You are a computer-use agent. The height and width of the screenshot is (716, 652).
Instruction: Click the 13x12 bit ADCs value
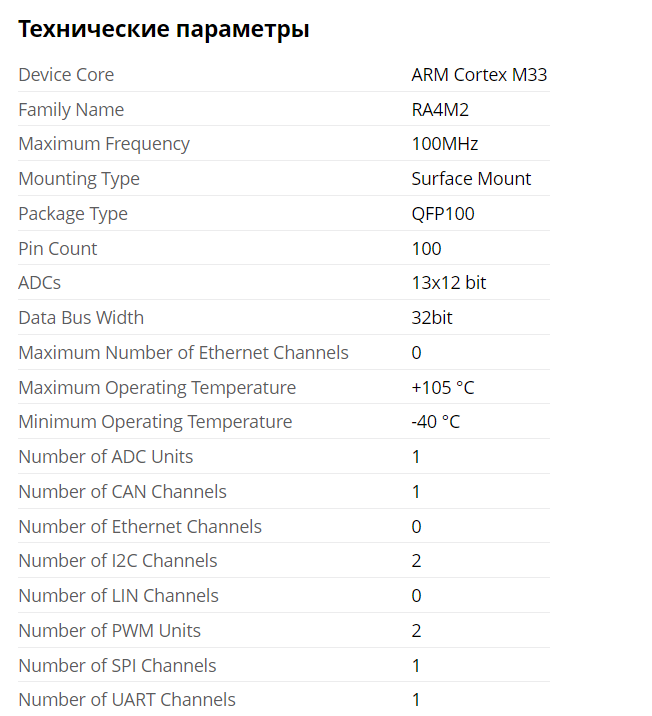449,283
